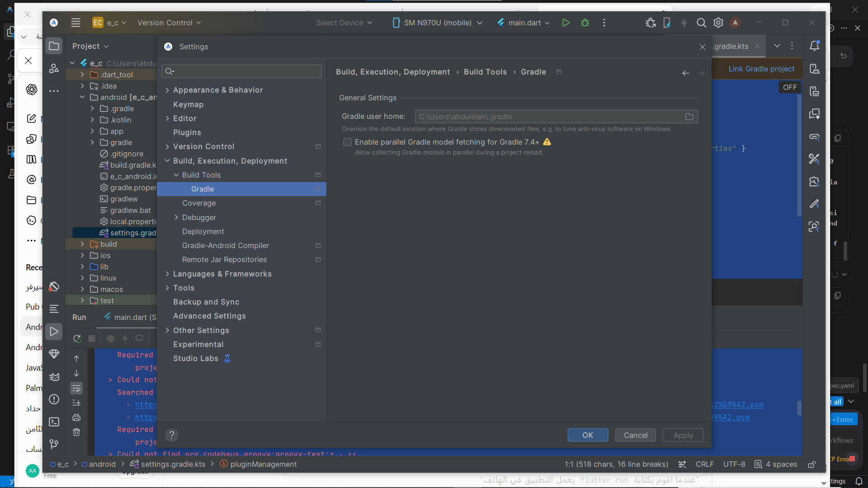Open the main hamburger menu

pos(76,23)
